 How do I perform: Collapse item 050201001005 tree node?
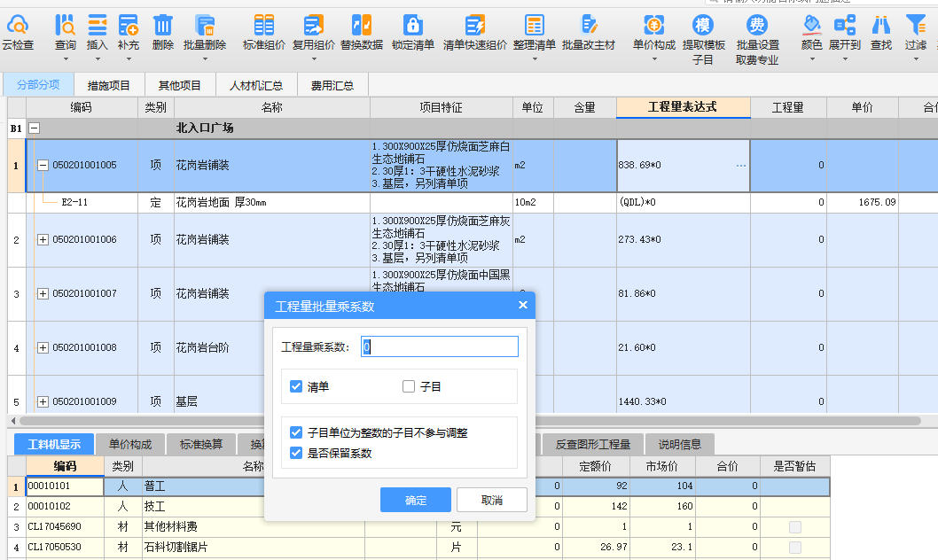(43, 165)
